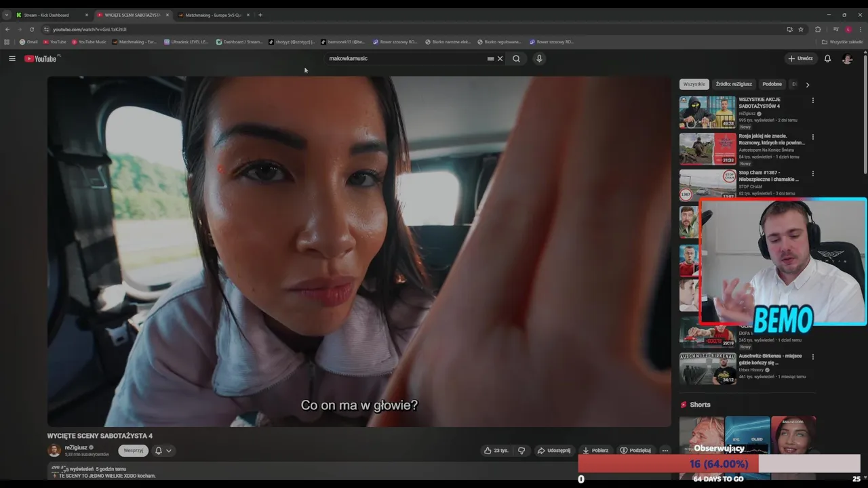Open the Wszystkie zakładki bookmarks folder
Image resolution: width=868 pixels, height=488 pixels.
843,42
